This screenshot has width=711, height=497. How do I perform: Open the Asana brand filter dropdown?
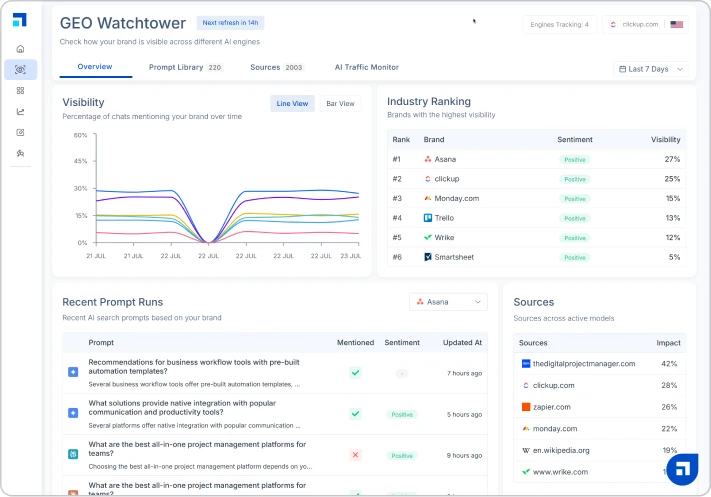pos(448,302)
